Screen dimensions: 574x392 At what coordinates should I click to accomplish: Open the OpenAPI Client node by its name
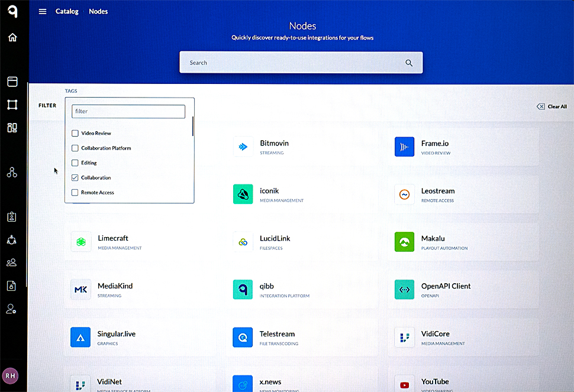pos(446,286)
